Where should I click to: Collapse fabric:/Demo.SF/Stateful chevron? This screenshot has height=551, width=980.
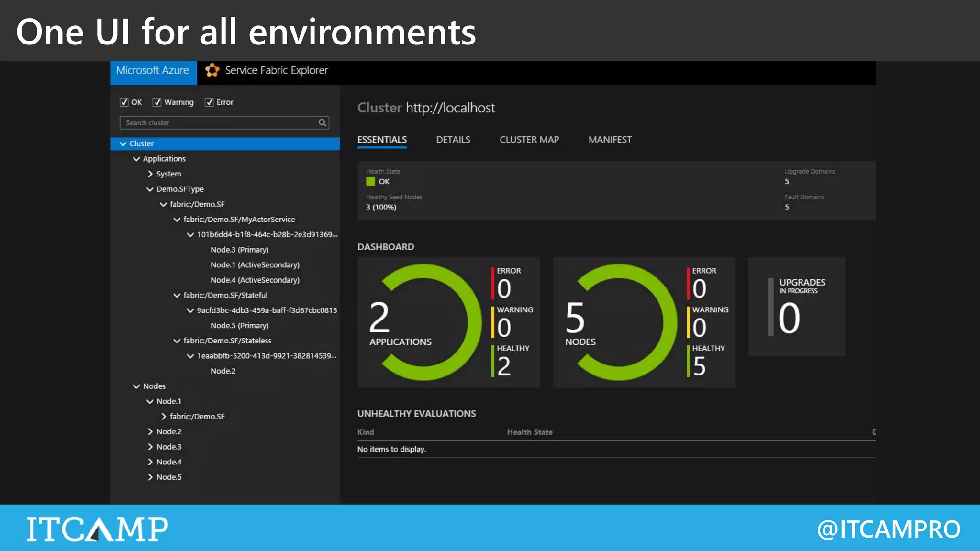[x=177, y=296]
